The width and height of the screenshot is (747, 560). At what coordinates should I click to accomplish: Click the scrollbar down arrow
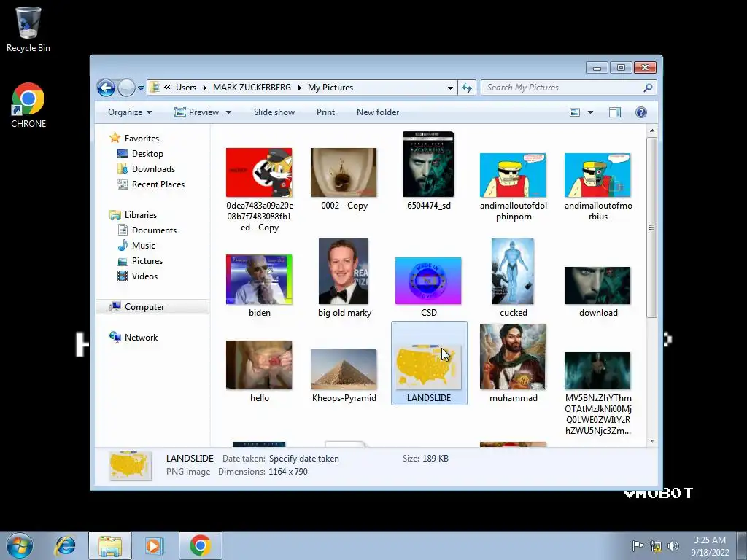(651, 441)
